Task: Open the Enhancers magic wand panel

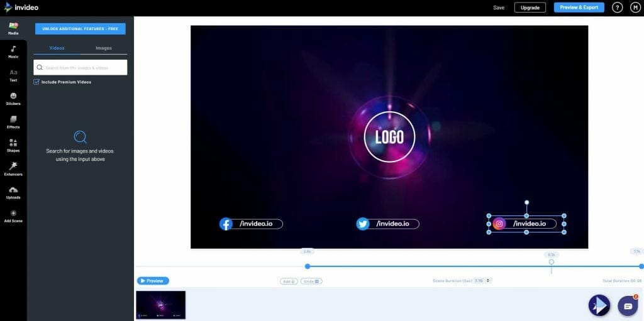Action: coord(13,169)
